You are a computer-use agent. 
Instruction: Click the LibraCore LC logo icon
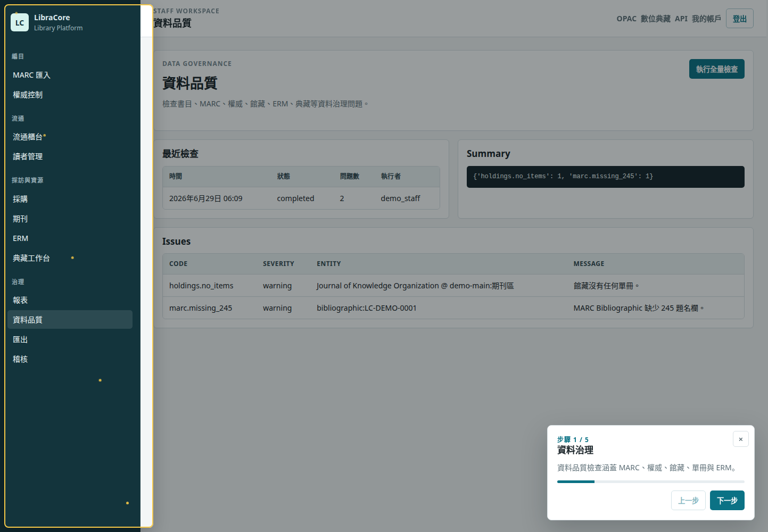point(20,22)
